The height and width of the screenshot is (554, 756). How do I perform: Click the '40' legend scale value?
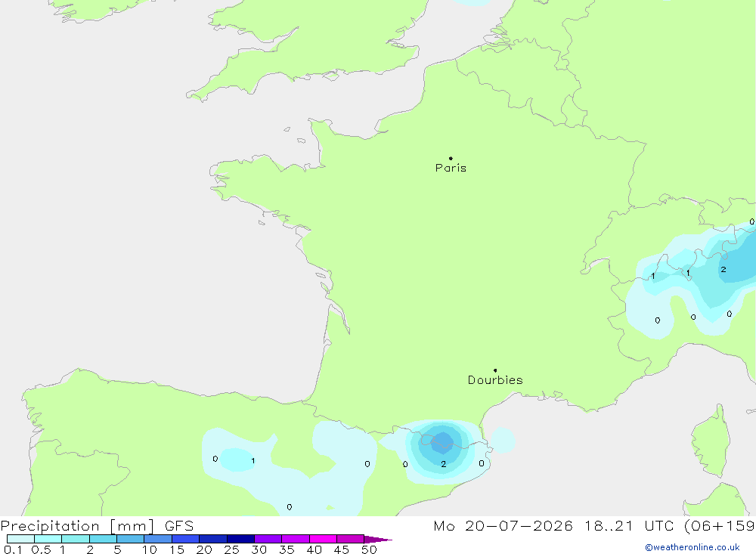[x=314, y=549]
